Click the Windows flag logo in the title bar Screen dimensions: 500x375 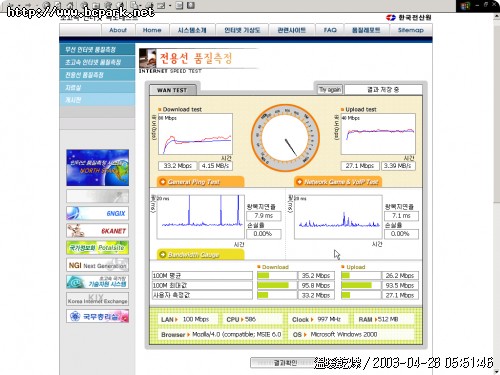[465, 6]
